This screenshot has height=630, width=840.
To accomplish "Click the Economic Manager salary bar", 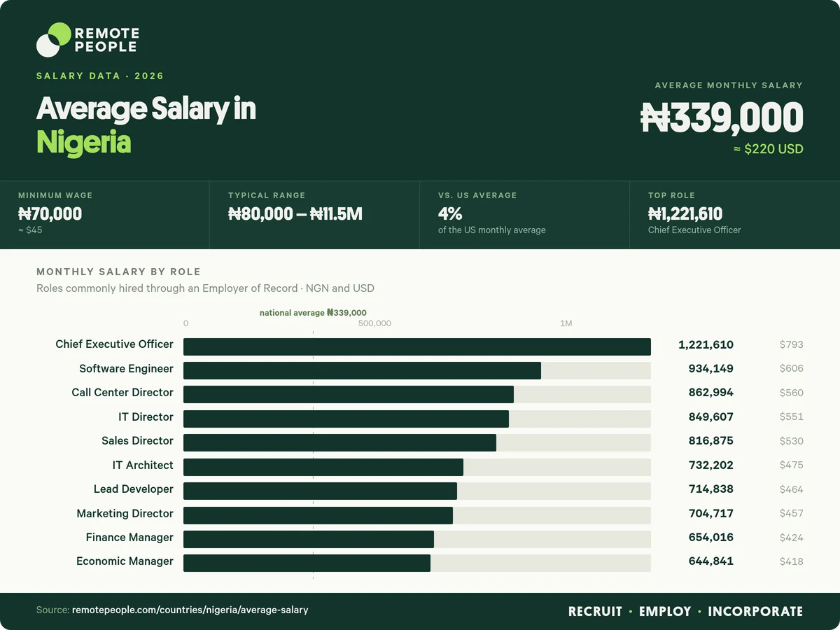I will point(307,563).
